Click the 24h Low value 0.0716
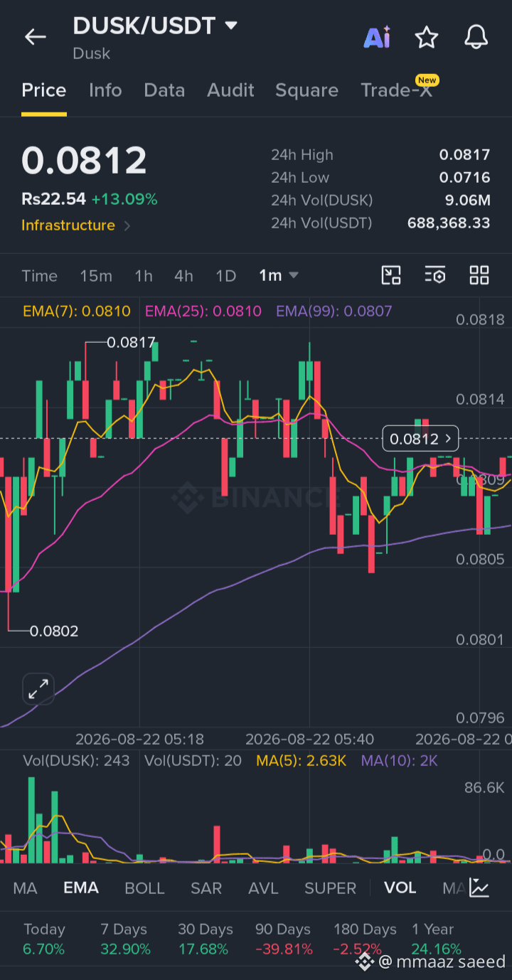 [x=464, y=178]
